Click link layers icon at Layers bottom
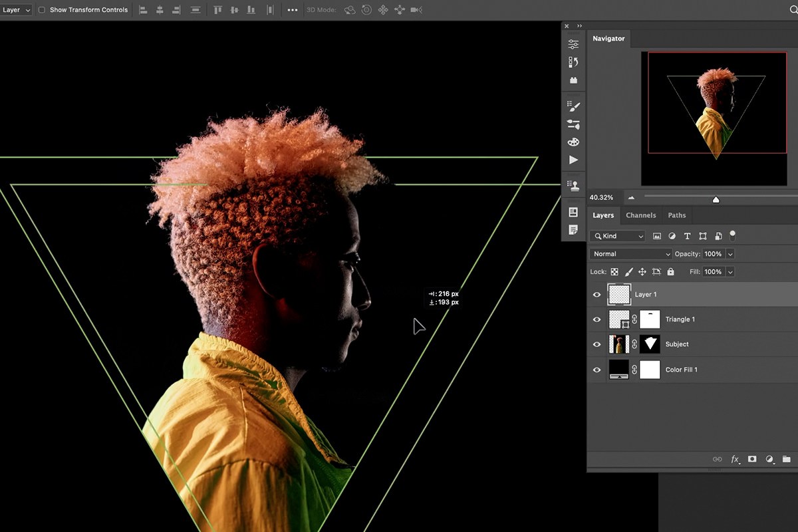Image resolution: width=798 pixels, height=532 pixels. [x=718, y=459]
